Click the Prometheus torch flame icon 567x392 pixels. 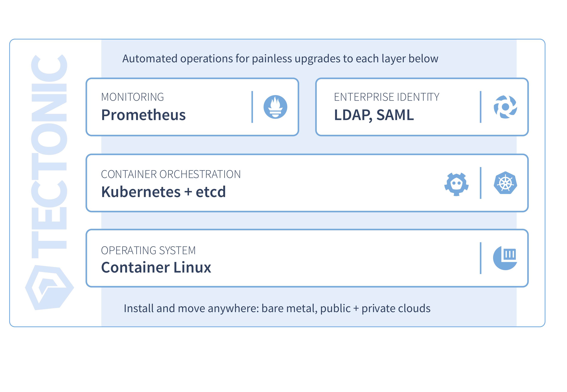275,107
